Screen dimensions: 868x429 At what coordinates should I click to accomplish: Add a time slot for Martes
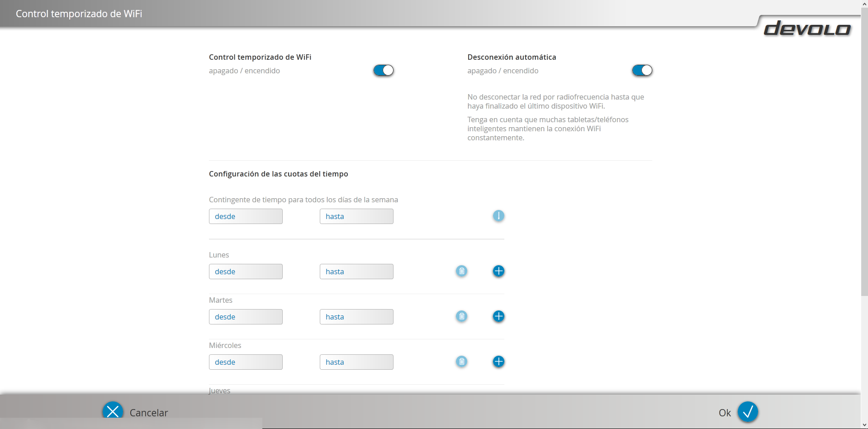point(498,317)
